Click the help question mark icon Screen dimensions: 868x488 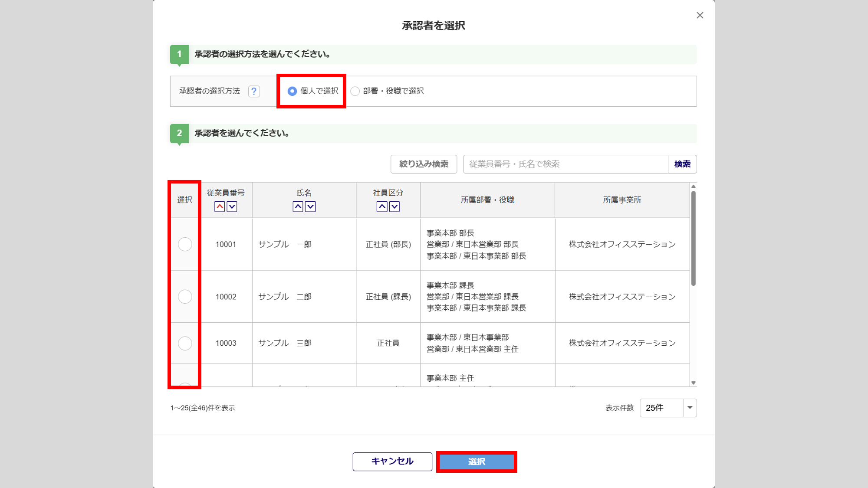pyautogui.click(x=254, y=91)
